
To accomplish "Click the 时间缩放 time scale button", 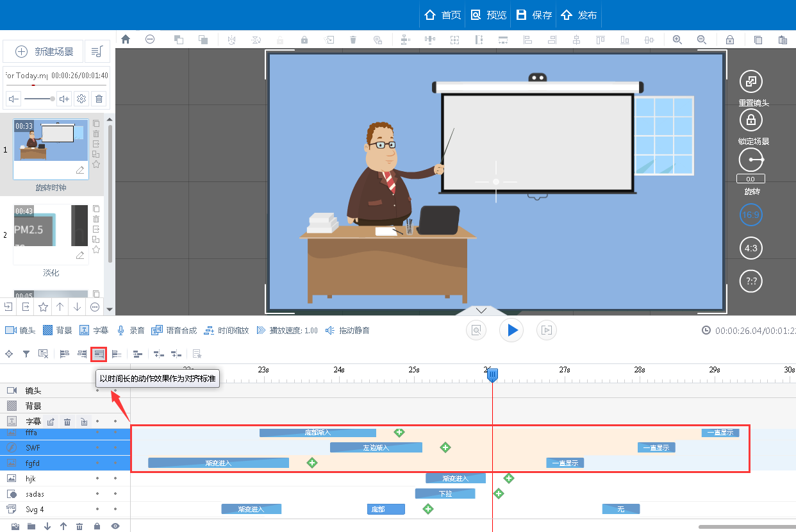I will tap(226, 331).
